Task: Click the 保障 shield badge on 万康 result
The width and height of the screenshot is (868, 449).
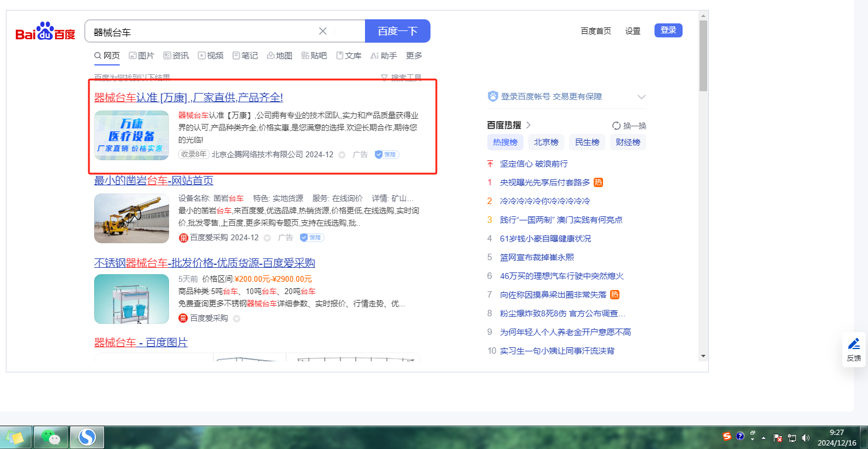Action: (387, 154)
